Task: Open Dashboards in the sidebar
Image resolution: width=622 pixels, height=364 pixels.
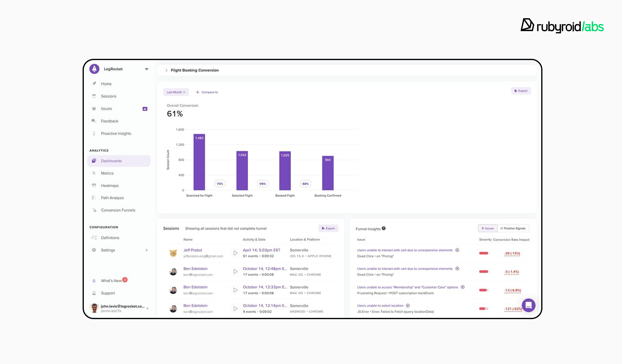Action: coord(111,161)
